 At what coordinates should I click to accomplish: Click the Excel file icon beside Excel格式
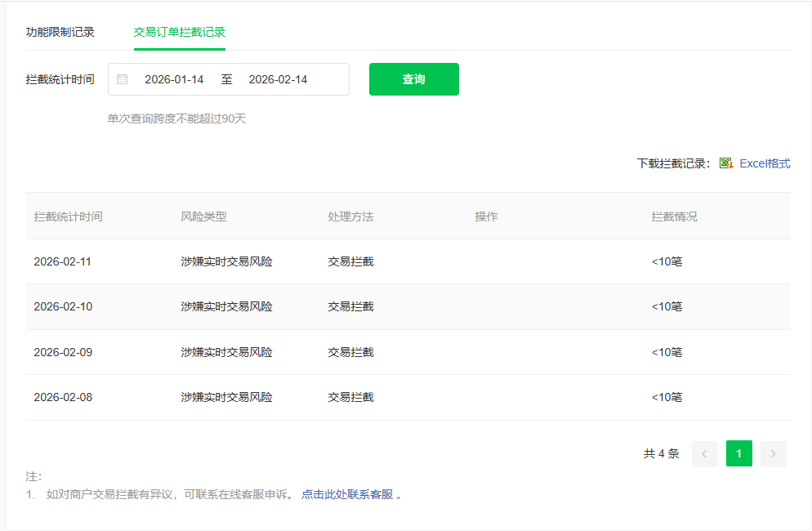tap(726, 163)
